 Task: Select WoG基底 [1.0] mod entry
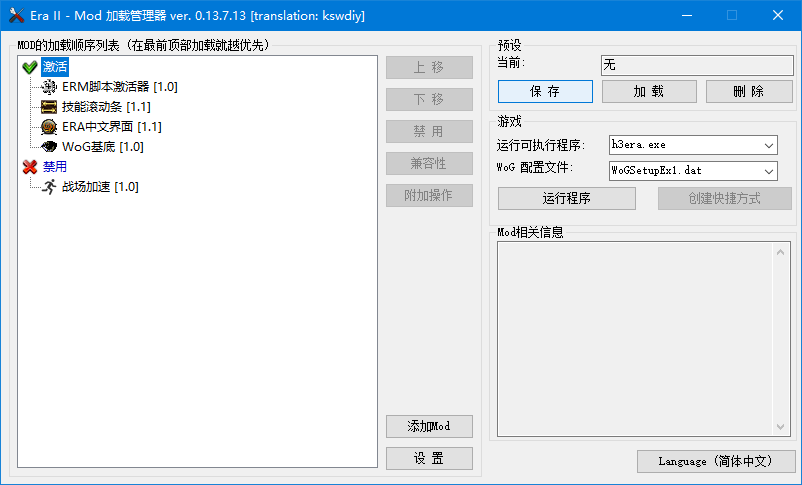point(102,147)
